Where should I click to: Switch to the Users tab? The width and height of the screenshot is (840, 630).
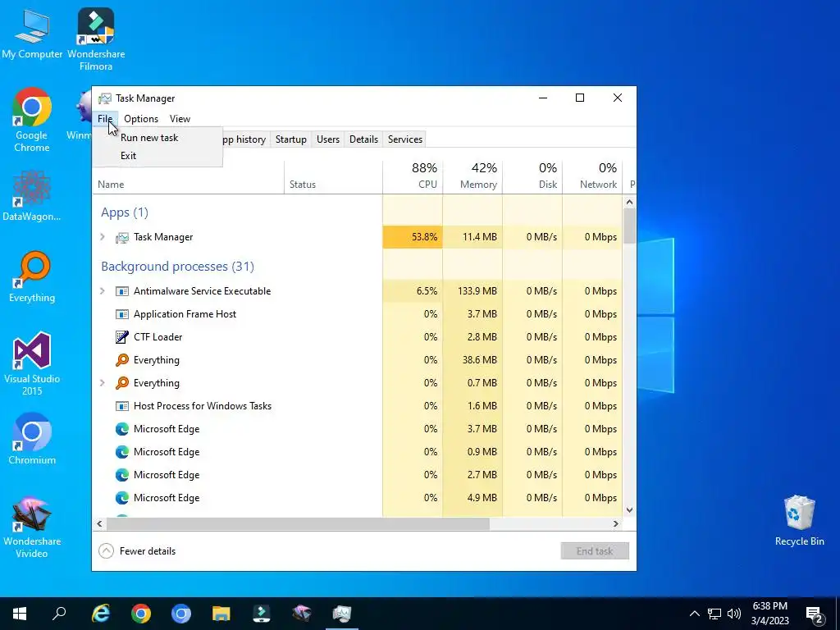(328, 139)
